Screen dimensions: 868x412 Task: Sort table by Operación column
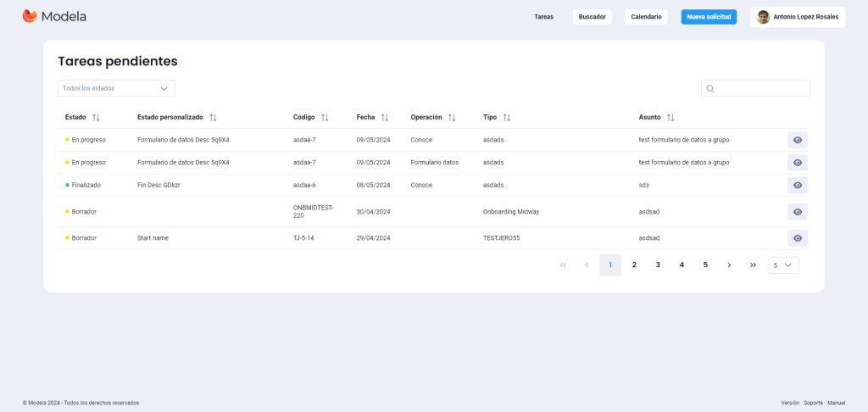[x=452, y=118]
